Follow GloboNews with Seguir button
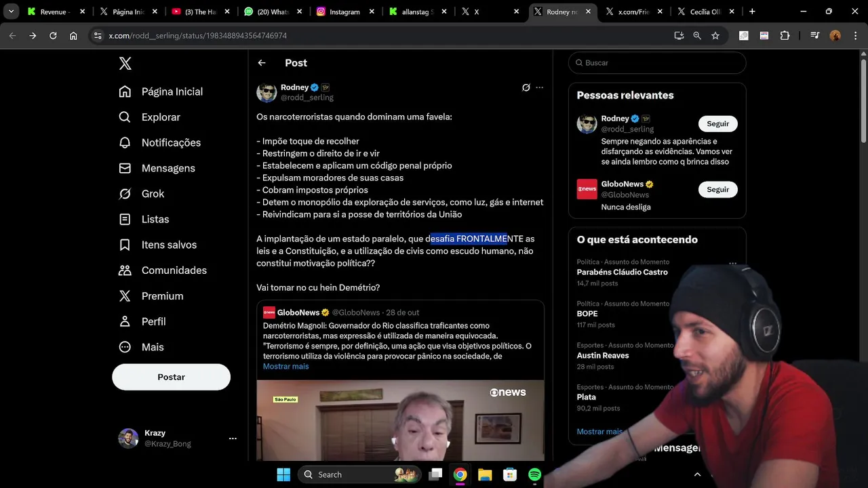Image resolution: width=868 pixels, height=488 pixels. [x=717, y=190]
